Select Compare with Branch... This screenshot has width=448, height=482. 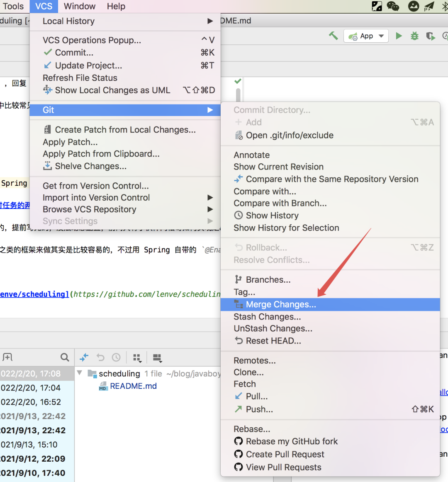[330, 203]
